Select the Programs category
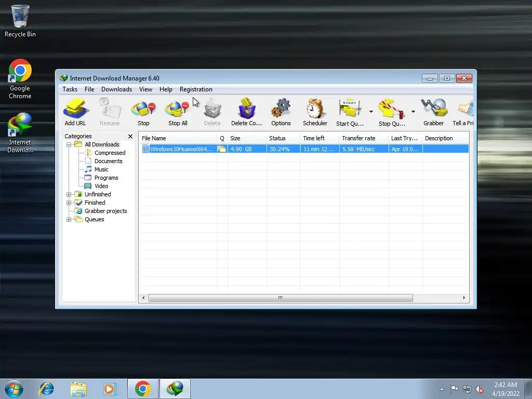 click(x=106, y=178)
